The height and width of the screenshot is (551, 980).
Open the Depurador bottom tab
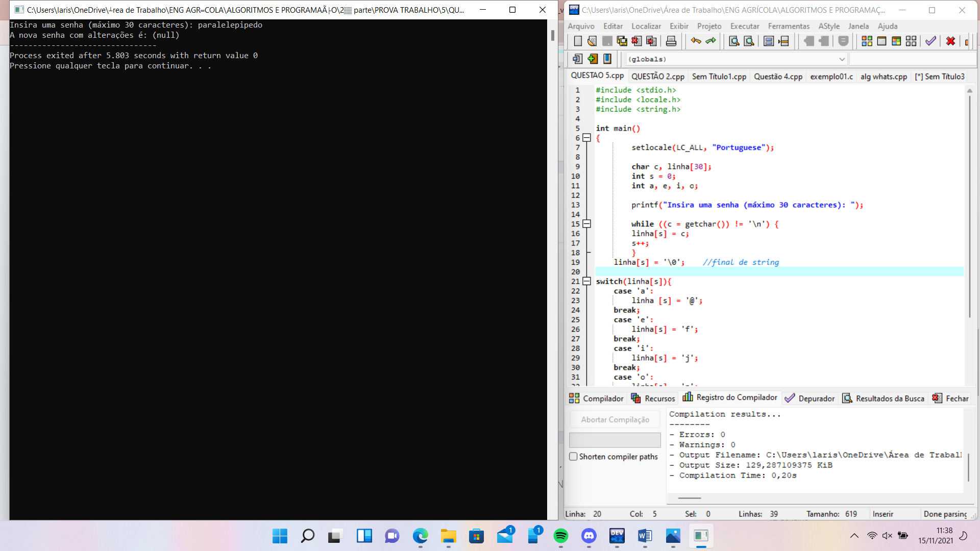810,398
